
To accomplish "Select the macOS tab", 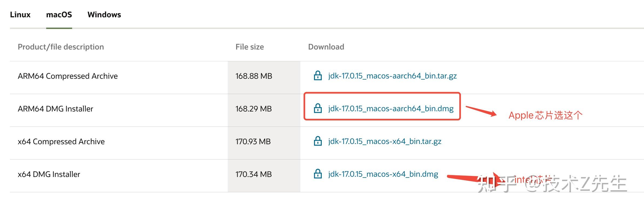I will point(59,15).
